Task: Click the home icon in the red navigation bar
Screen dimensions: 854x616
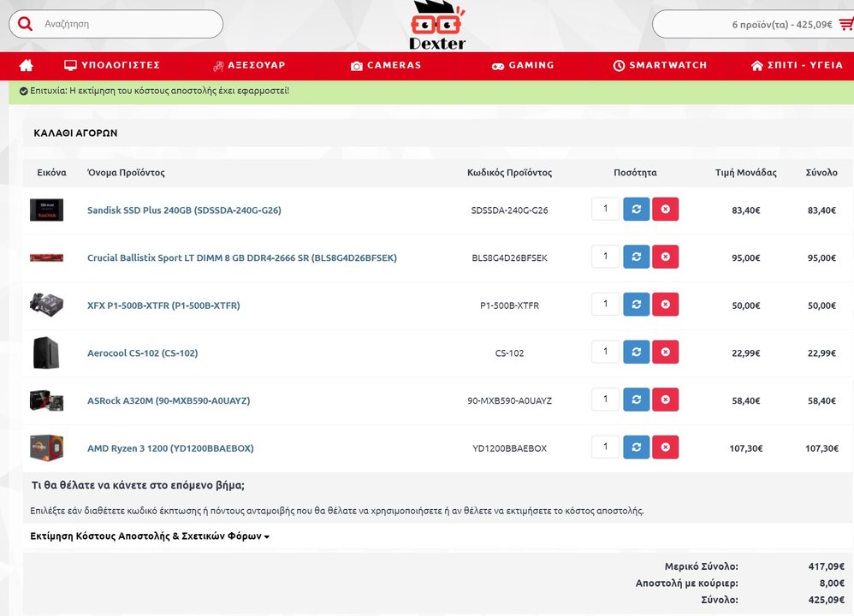Action: (27, 65)
